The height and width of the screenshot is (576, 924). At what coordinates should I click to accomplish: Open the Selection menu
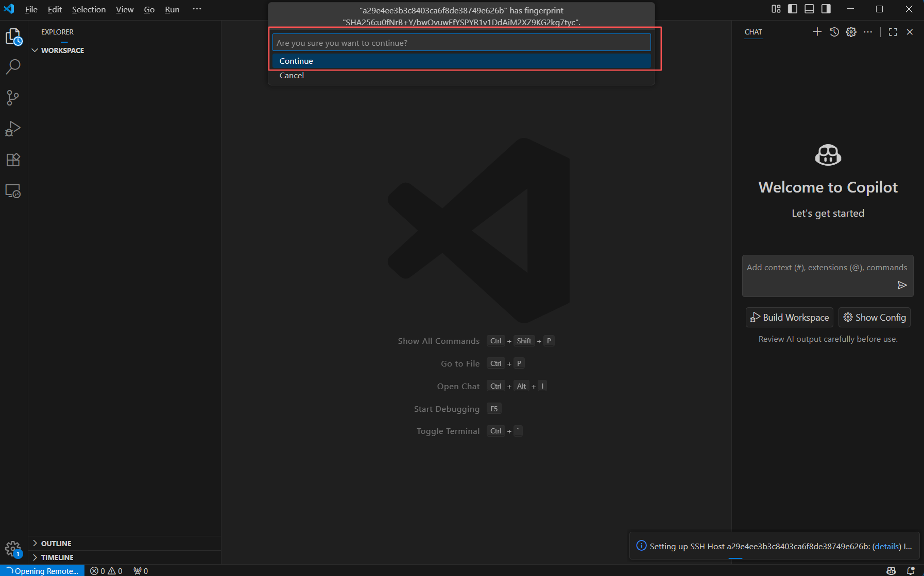click(89, 9)
